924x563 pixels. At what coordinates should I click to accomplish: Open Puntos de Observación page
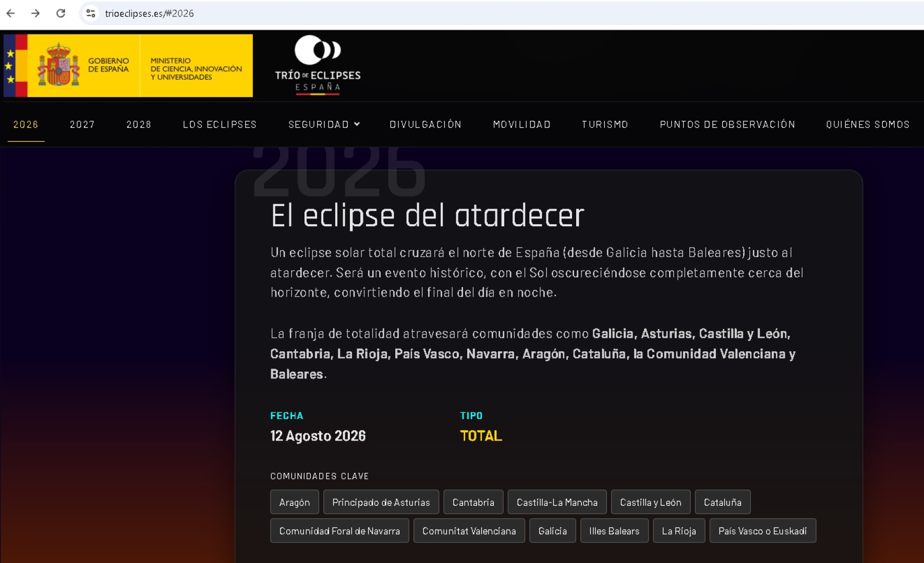point(727,125)
